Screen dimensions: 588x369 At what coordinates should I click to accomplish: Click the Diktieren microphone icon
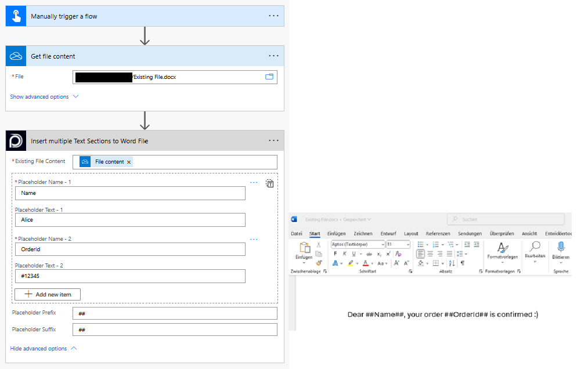[561, 248]
